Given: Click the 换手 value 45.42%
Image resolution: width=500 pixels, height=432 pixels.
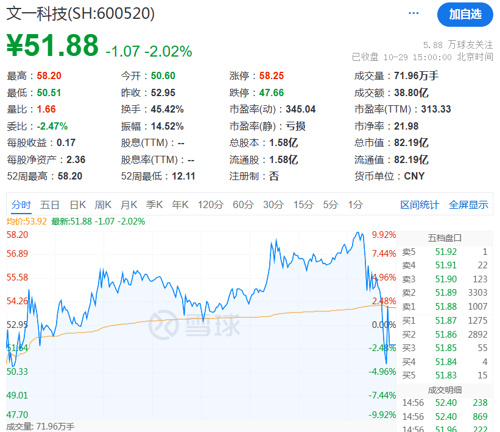Looking at the screenshot, I should pos(167,109).
